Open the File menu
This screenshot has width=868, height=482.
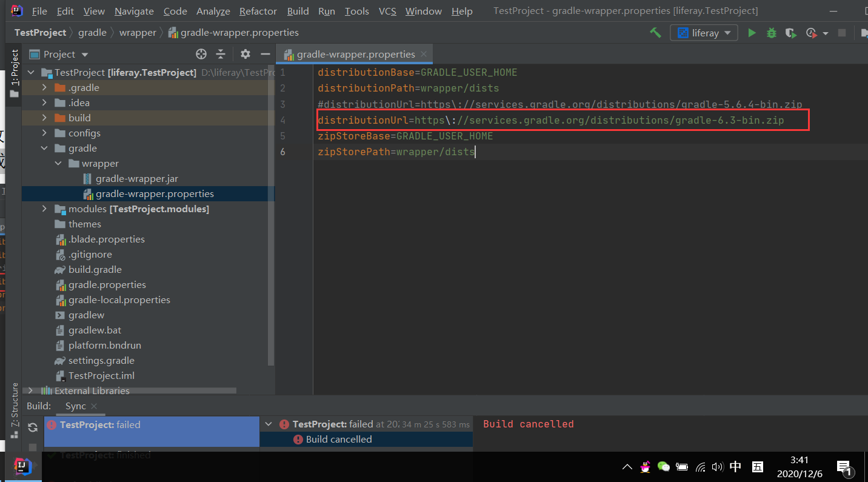pos(39,11)
